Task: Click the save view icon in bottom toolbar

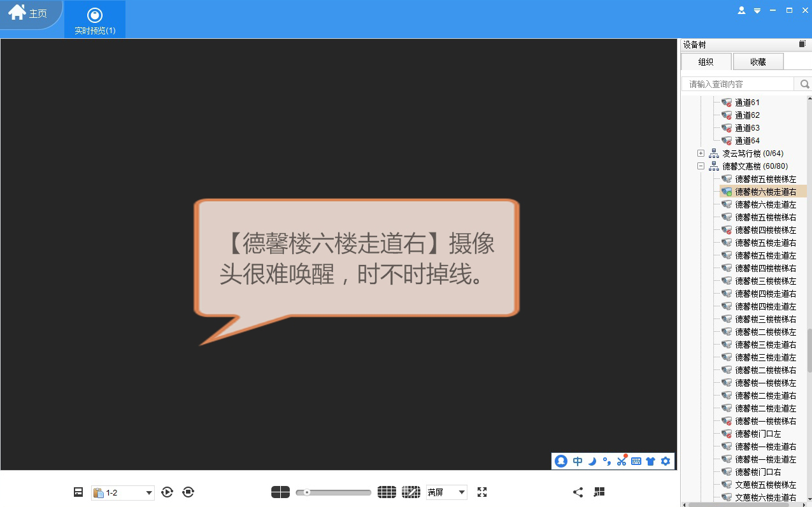Action: [x=78, y=492]
